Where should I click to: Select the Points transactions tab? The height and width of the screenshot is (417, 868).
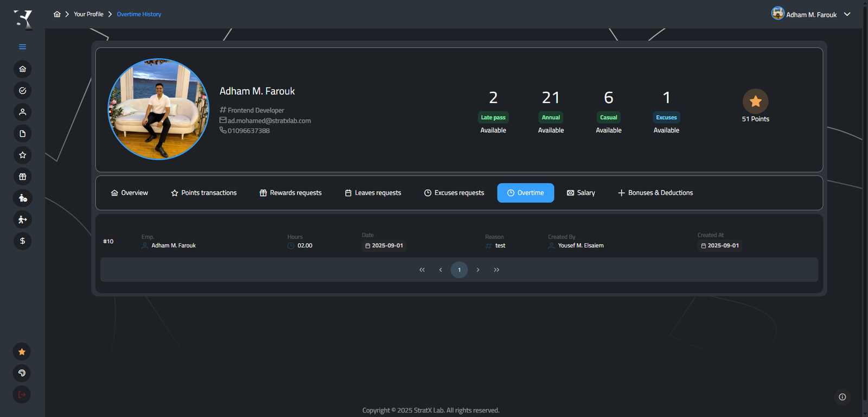(x=203, y=193)
